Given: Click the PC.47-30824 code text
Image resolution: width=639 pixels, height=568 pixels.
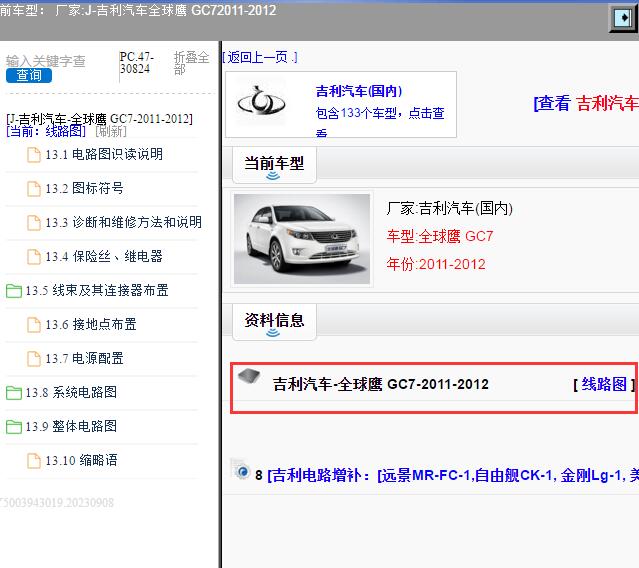Looking at the screenshot, I should [137, 63].
